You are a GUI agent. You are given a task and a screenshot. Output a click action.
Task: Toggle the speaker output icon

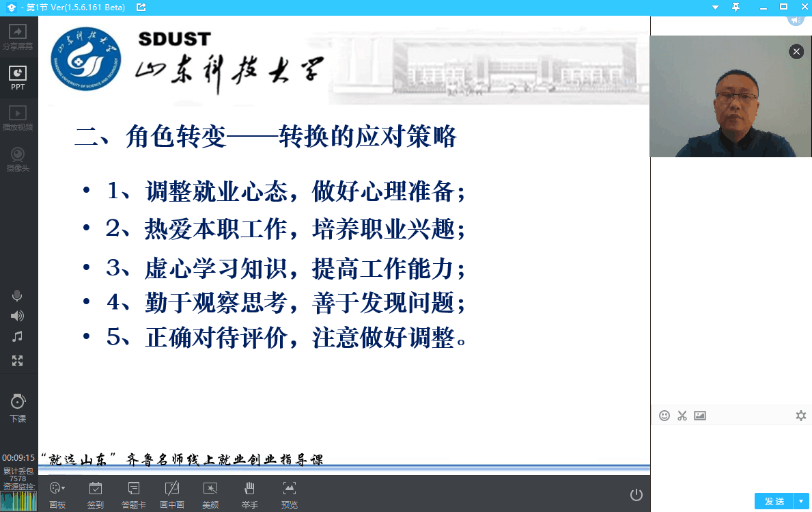[17, 316]
